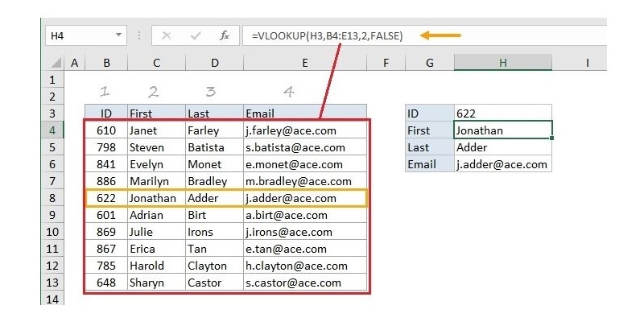Click j.adder@ace.com in table column E

point(305,198)
